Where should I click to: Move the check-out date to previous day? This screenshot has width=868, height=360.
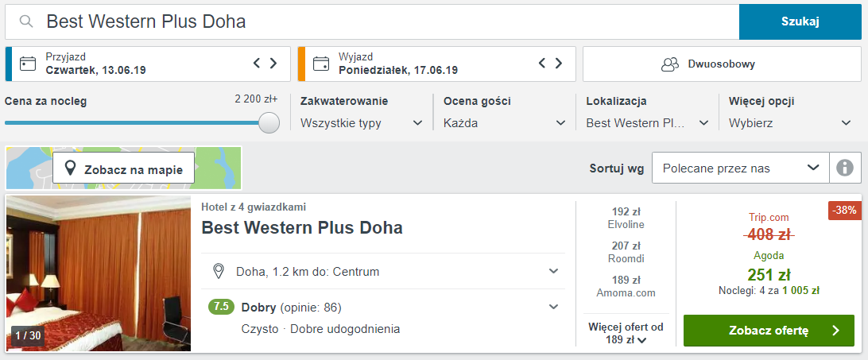coord(542,63)
